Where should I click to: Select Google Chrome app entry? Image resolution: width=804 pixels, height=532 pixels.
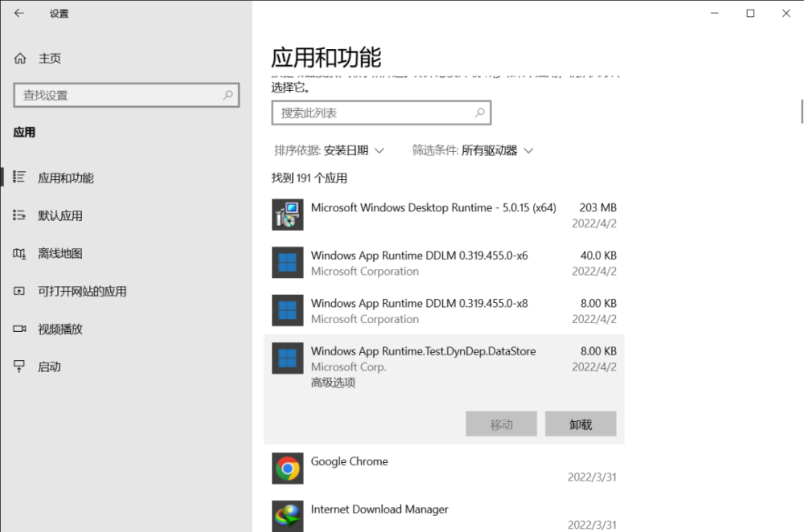click(x=444, y=469)
